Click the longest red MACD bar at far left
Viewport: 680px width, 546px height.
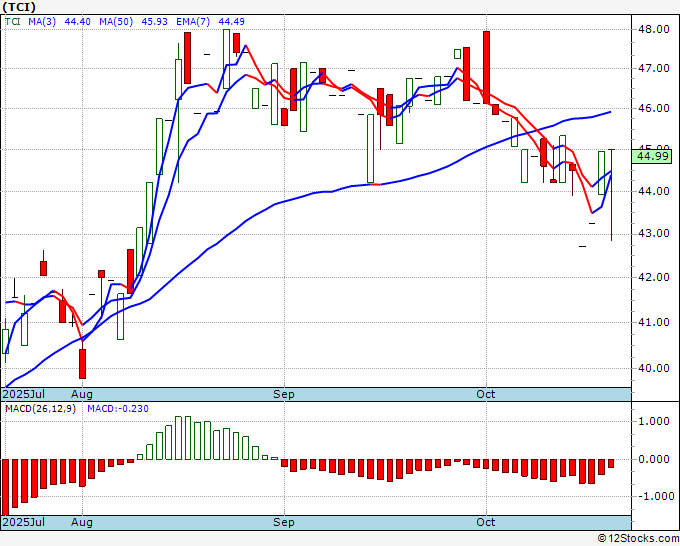(x=5, y=487)
